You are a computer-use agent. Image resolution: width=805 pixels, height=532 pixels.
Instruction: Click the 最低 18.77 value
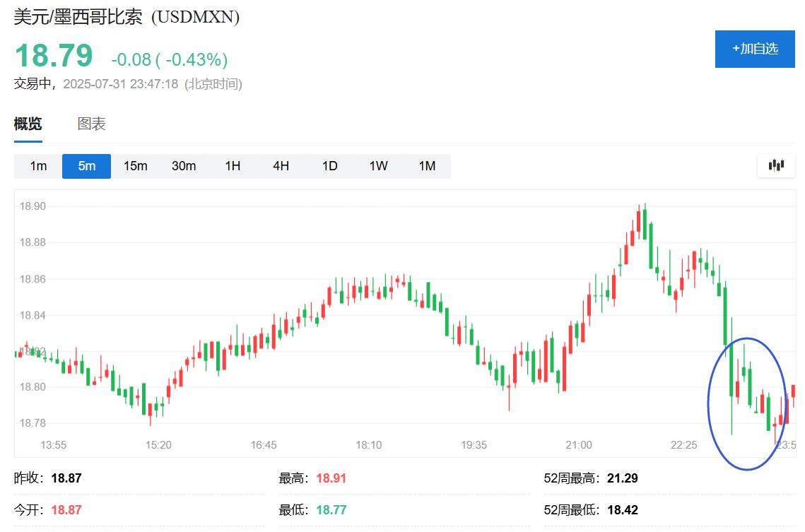click(x=331, y=510)
